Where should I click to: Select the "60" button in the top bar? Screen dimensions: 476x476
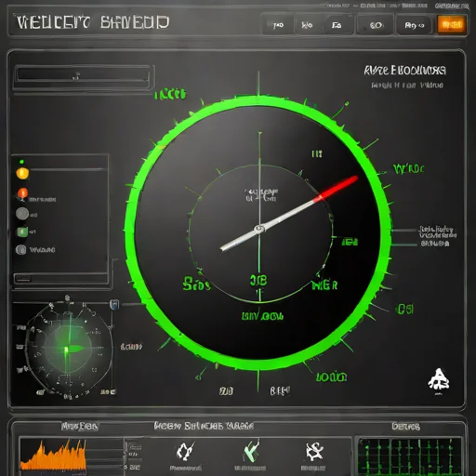[x=376, y=25]
